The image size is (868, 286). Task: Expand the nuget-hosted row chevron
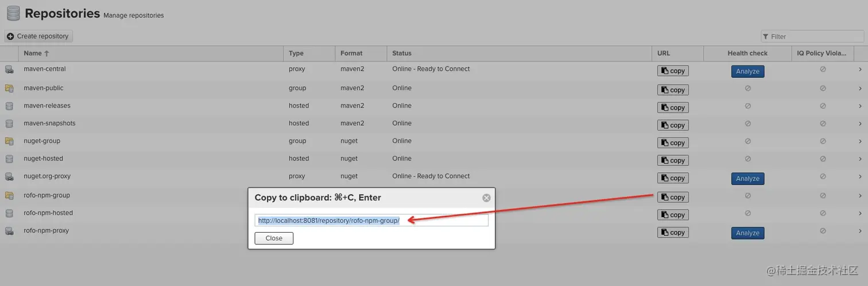[x=860, y=159]
